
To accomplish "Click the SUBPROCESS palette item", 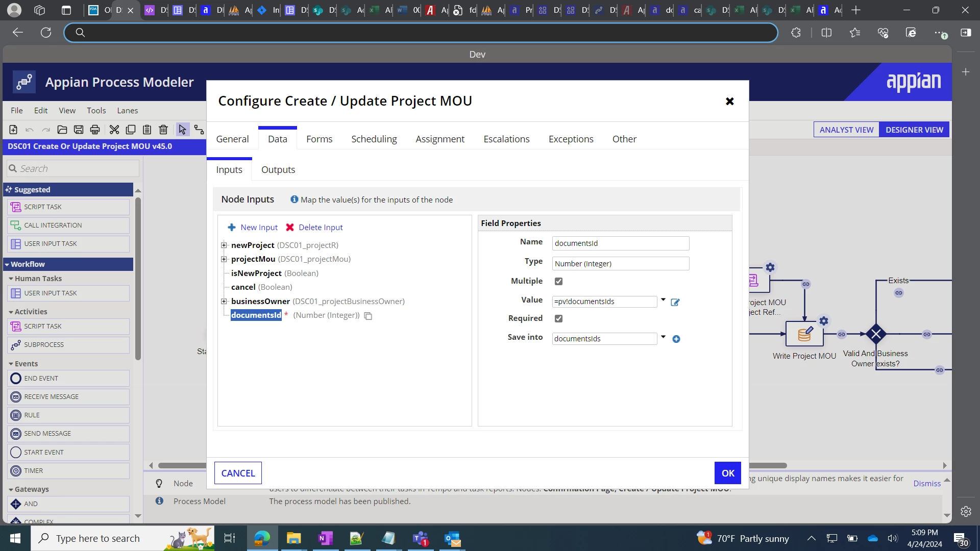I will click(x=68, y=345).
